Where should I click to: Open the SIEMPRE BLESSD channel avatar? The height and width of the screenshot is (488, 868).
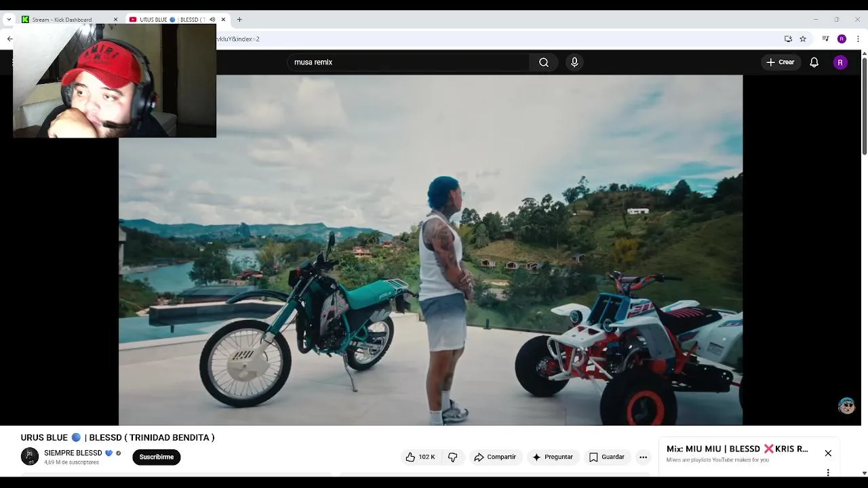[x=30, y=457]
